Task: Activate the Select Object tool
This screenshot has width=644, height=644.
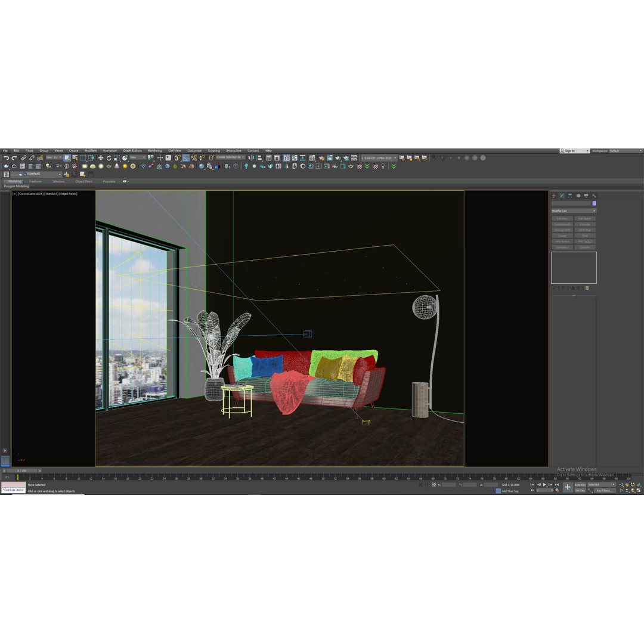Action: tap(67, 157)
